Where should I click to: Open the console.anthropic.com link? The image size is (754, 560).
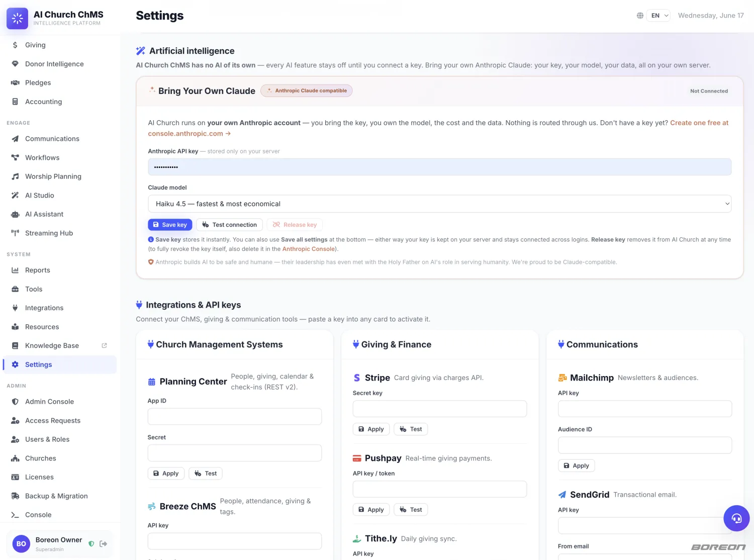189,134
